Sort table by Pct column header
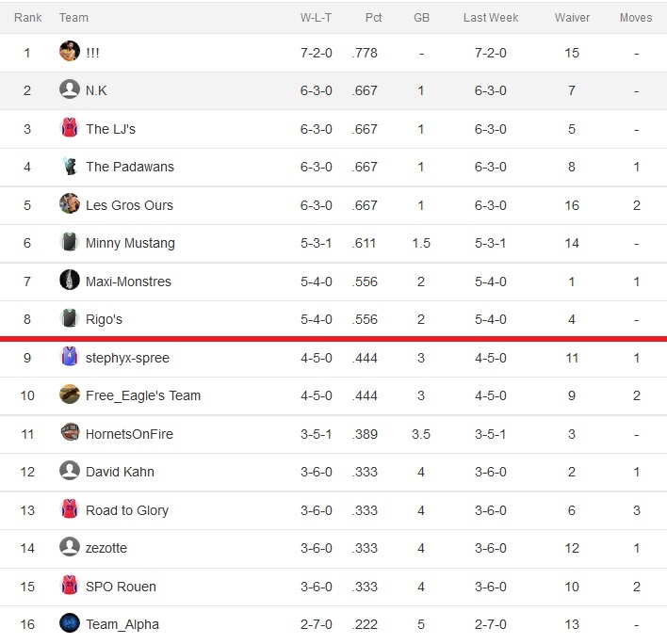The image size is (667, 644). [373, 18]
